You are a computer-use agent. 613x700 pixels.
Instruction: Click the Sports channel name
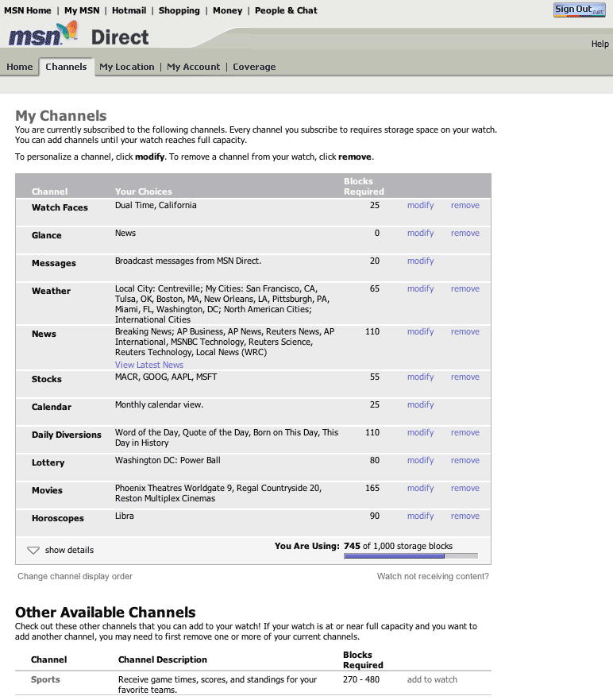[x=45, y=679]
